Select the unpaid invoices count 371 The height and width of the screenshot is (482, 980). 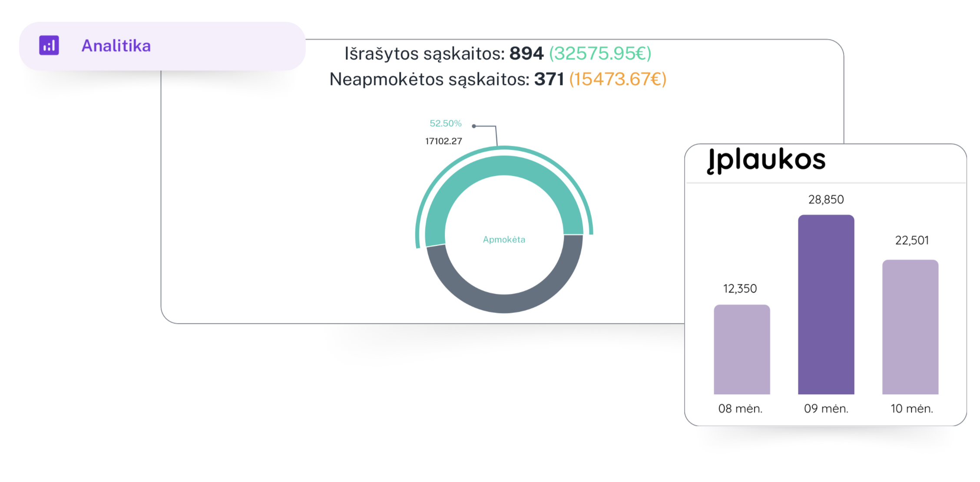pos(549,79)
